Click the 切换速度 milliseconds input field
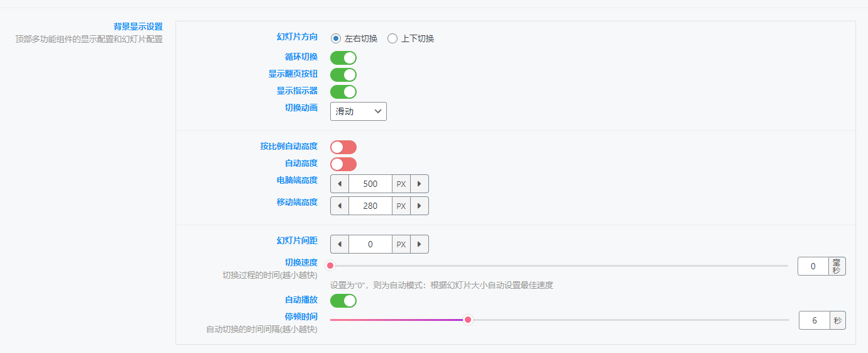Viewport: 868px width, 353px height. pos(813,266)
